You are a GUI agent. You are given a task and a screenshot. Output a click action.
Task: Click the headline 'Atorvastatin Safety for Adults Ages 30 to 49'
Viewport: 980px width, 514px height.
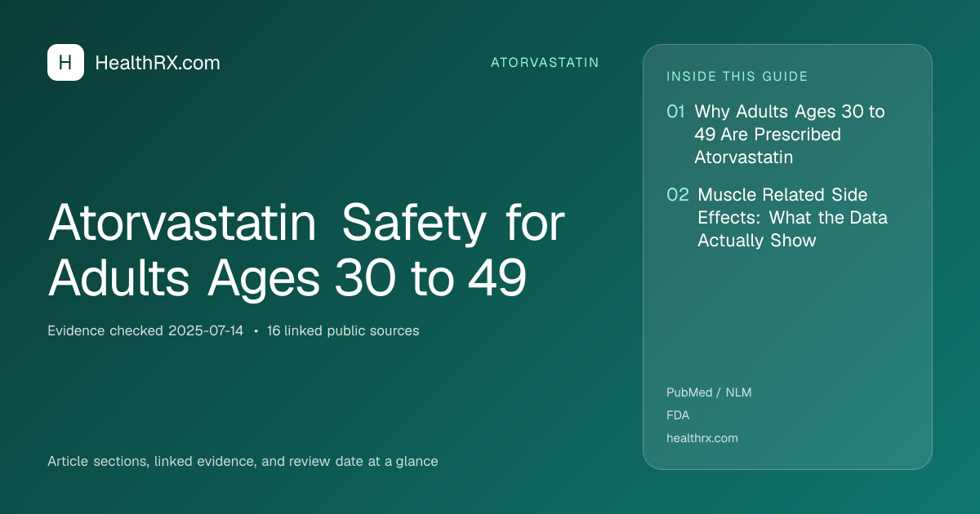pos(306,251)
